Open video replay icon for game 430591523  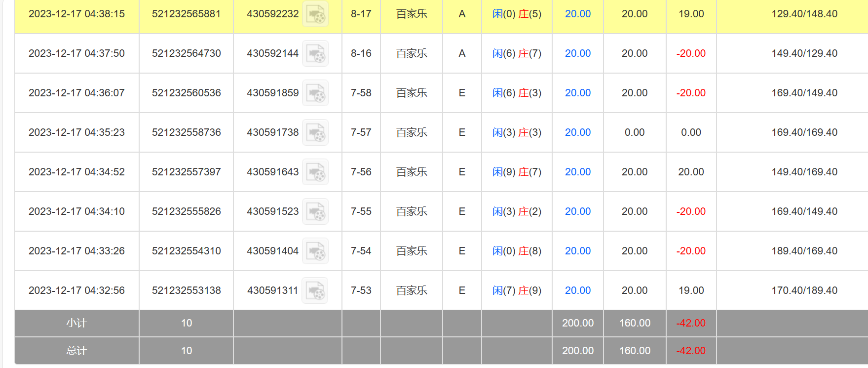[315, 211]
